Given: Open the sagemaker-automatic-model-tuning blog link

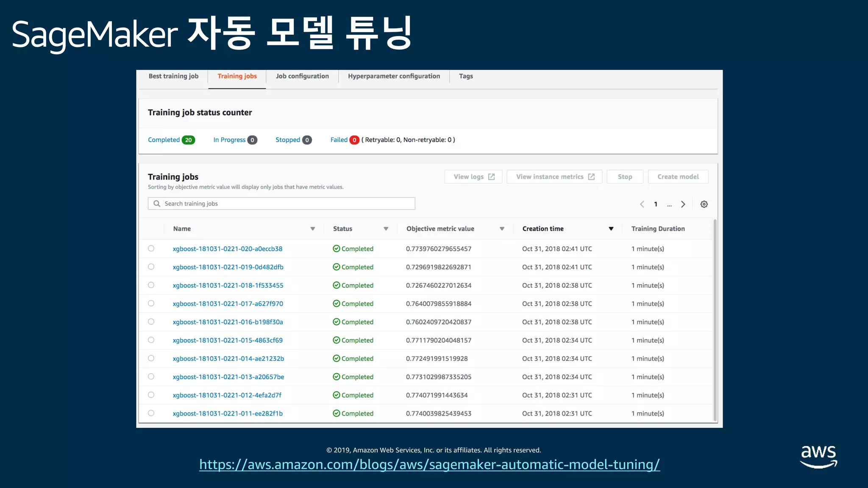Looking at the screenshot, I should (x=429, y=465).
